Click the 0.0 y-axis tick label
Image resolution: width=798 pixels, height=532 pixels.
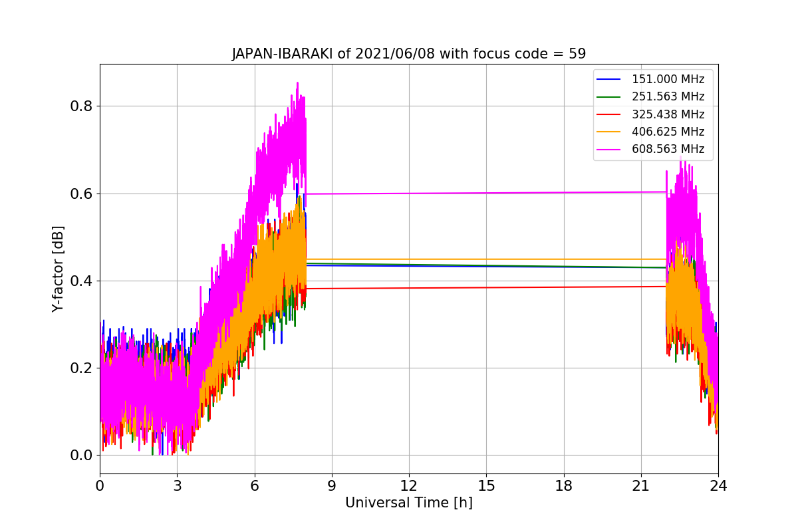(x=82, y=456)
